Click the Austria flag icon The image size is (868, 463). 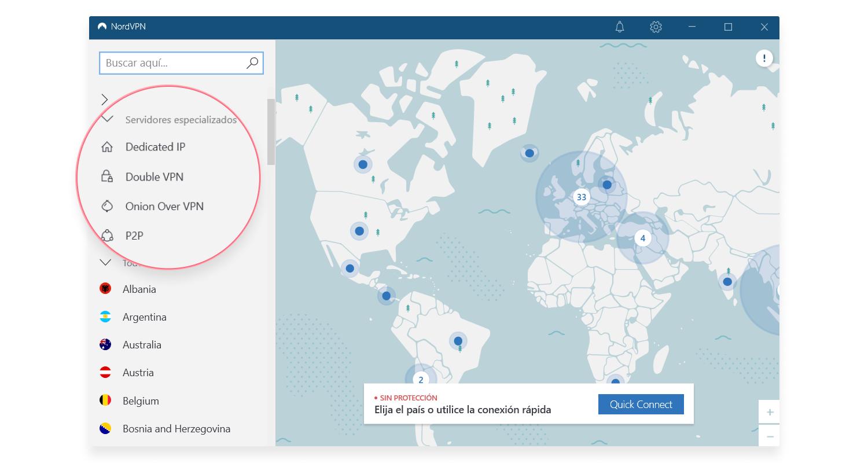pos(105,372)
